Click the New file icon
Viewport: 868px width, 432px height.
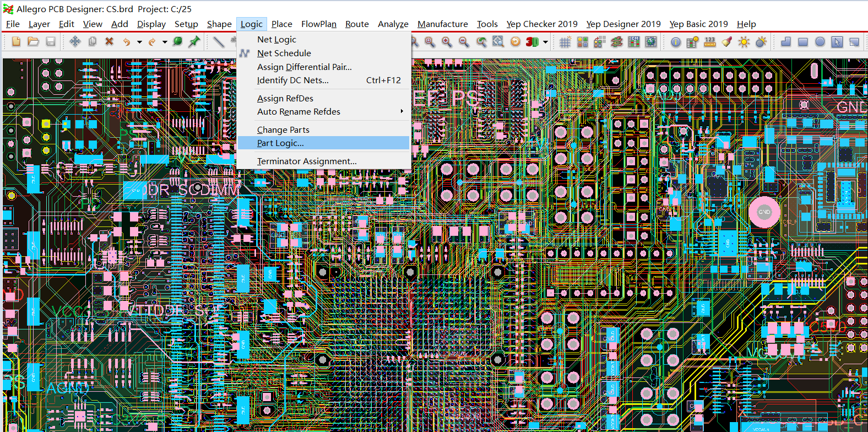pyautogui.click(x=16, y=42)
